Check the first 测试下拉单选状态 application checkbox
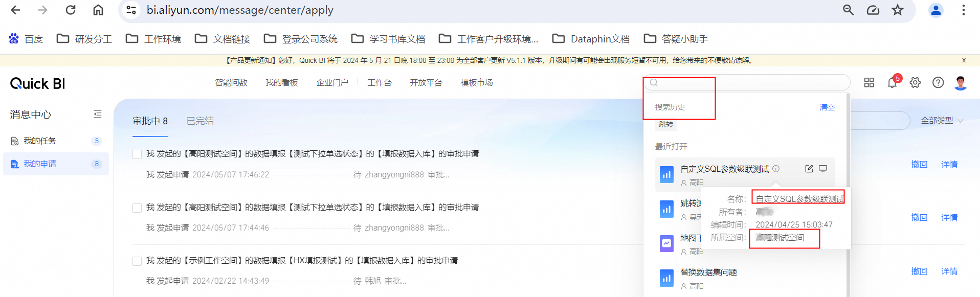The image size is (980, 297). point(137,154)
